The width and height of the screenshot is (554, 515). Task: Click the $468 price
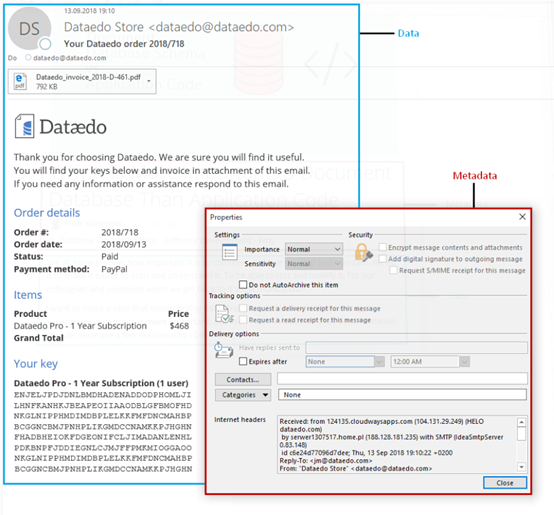[179, 326]
